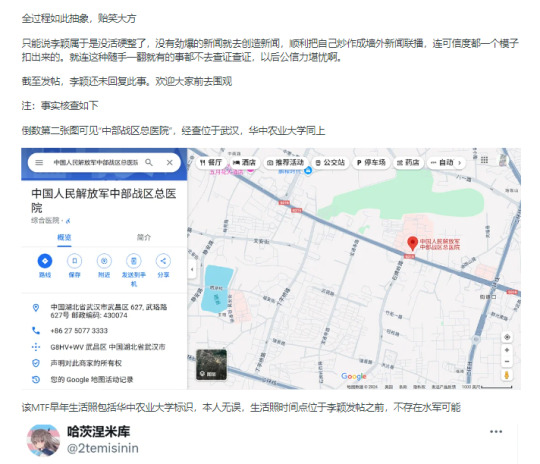Click the phone handset icon

click(x=36, y=331)
